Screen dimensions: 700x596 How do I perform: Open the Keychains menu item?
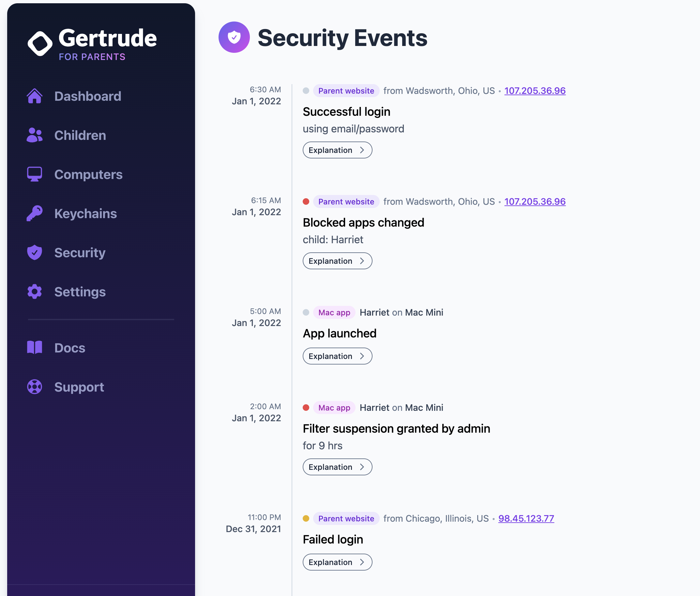[85, 214]
